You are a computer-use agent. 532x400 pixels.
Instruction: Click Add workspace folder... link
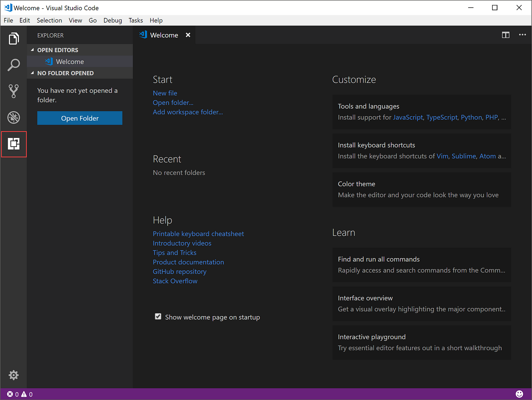[188, 112]
